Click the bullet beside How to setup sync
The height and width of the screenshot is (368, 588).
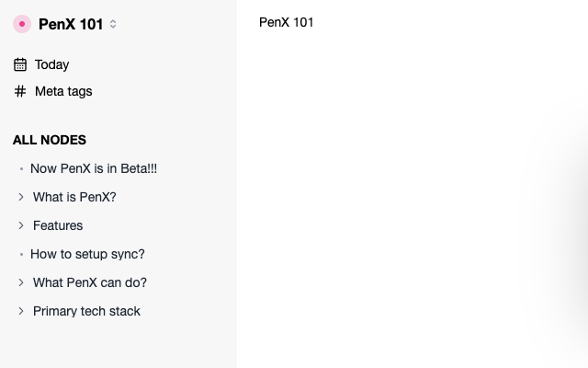(x=21, y=255)
